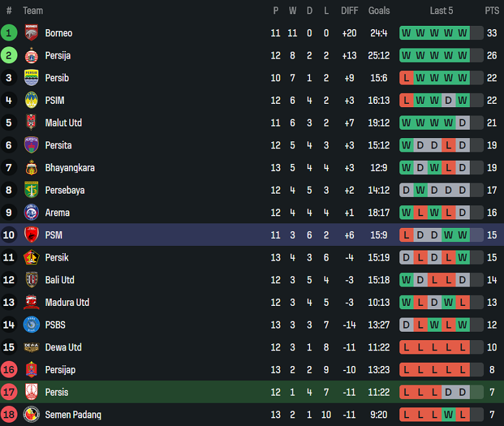504x426 pixels.
Task: Sort table by PTS column header
Action: (x=492, y=10)
